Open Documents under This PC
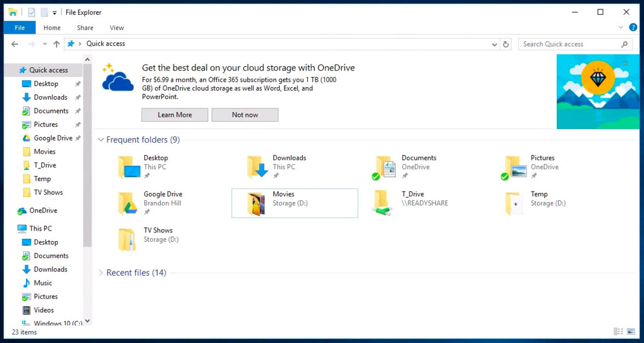This screenshot has width=644, height=343. coord(51,256)
